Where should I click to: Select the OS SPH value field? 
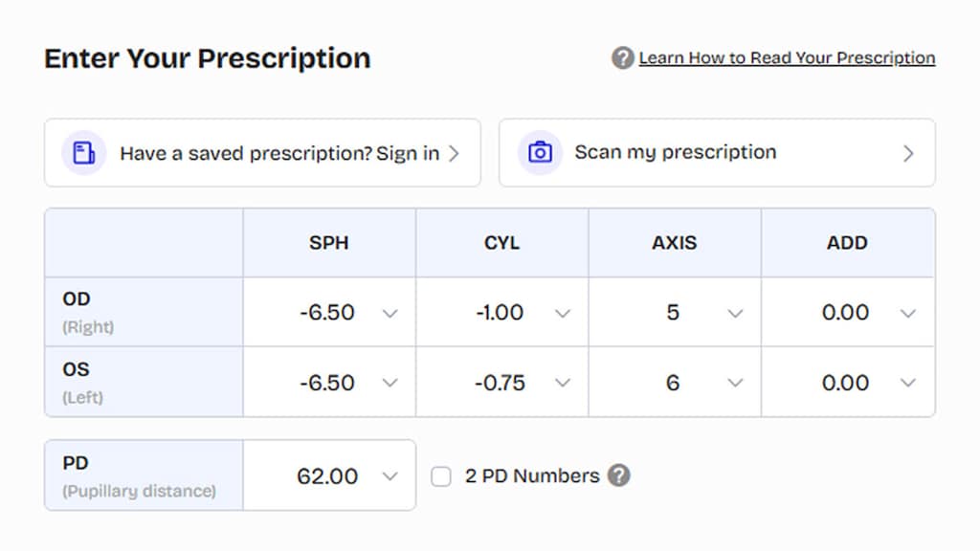coord(329,382)
